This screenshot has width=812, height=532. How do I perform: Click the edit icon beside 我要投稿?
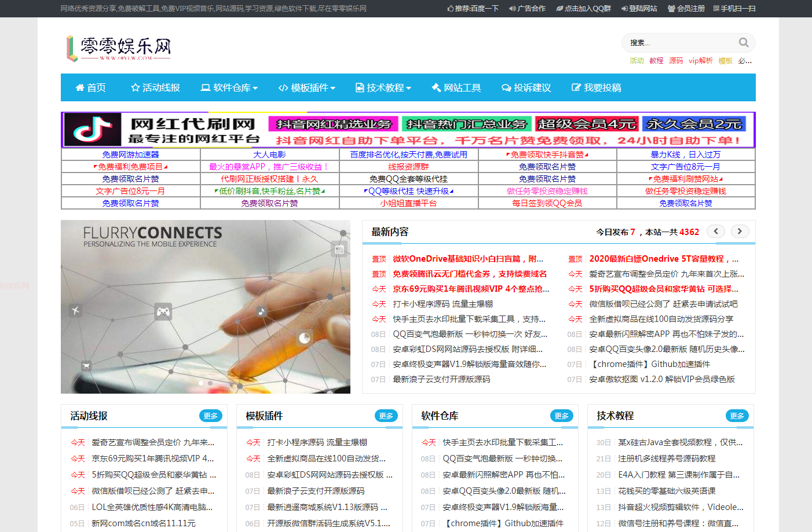(x=576, y=87)
